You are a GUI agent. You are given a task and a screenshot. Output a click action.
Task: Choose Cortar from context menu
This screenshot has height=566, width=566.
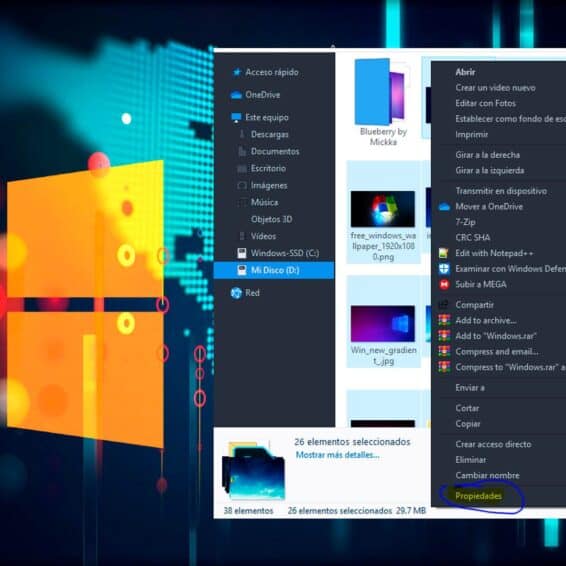click(467, 408)
